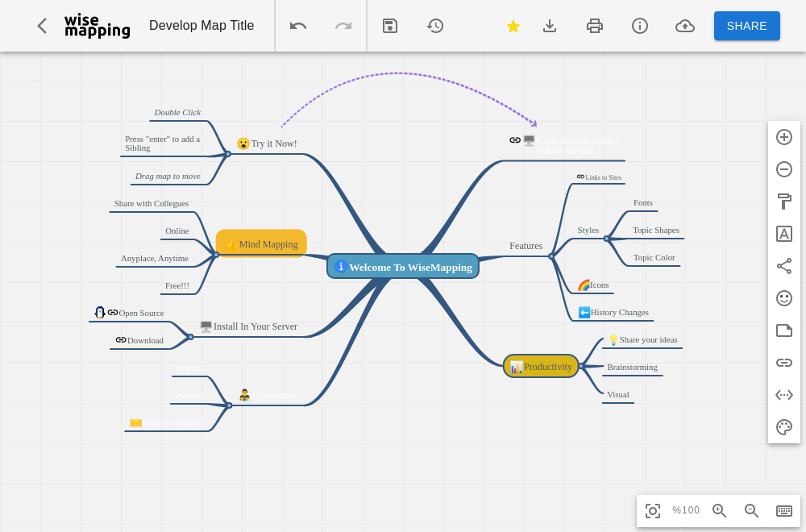Add a topic with the plus circle
Viewport: 806px width, 532px height.
coord(784,137)
